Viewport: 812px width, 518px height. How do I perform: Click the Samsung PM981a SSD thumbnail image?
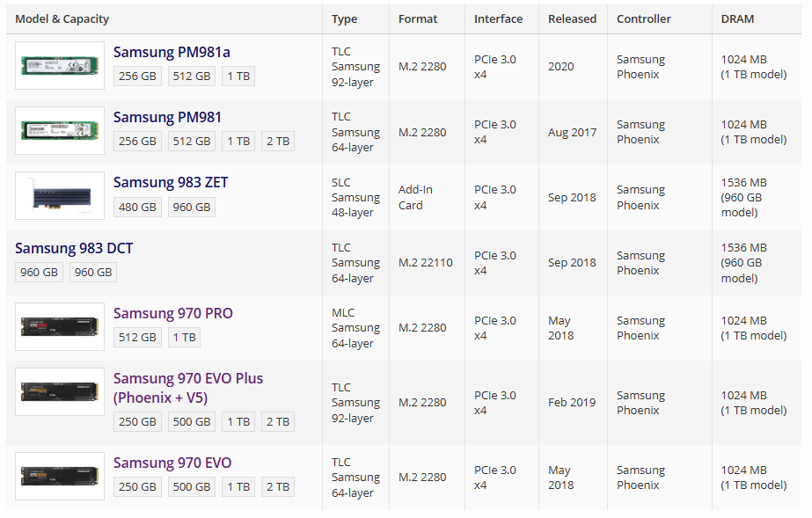[60, 66]
